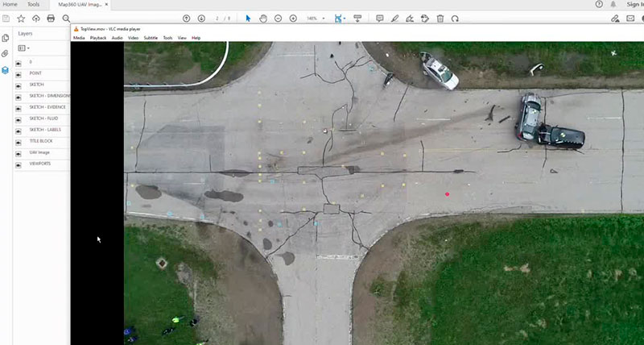Click the Sign In link
This screenshot has width=644, height=345.
pyautogui.click(x=634, y=4)
